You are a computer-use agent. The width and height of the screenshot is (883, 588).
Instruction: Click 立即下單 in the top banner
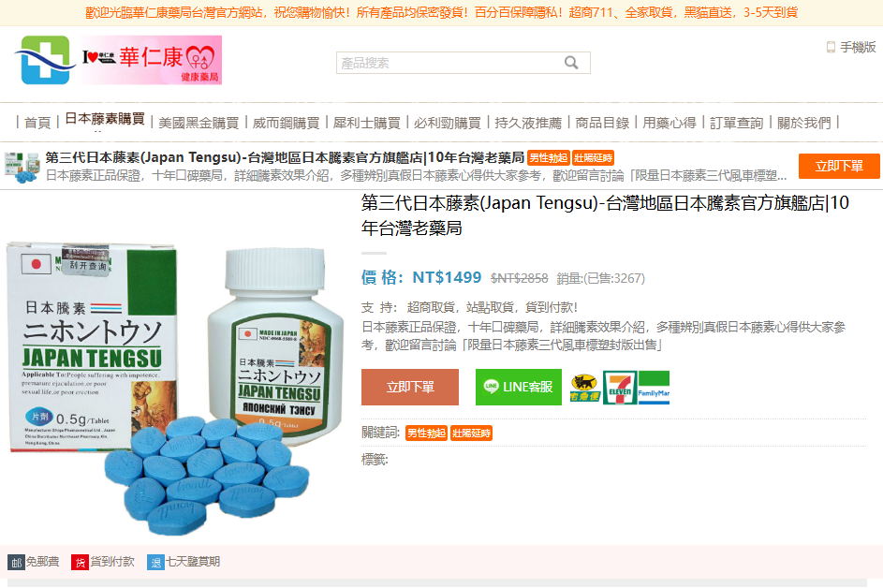(x=839, y=166)
